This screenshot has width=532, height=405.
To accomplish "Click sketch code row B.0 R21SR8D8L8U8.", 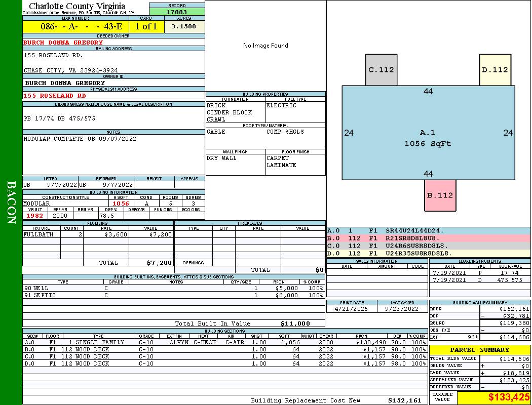I will coord(429,238).
